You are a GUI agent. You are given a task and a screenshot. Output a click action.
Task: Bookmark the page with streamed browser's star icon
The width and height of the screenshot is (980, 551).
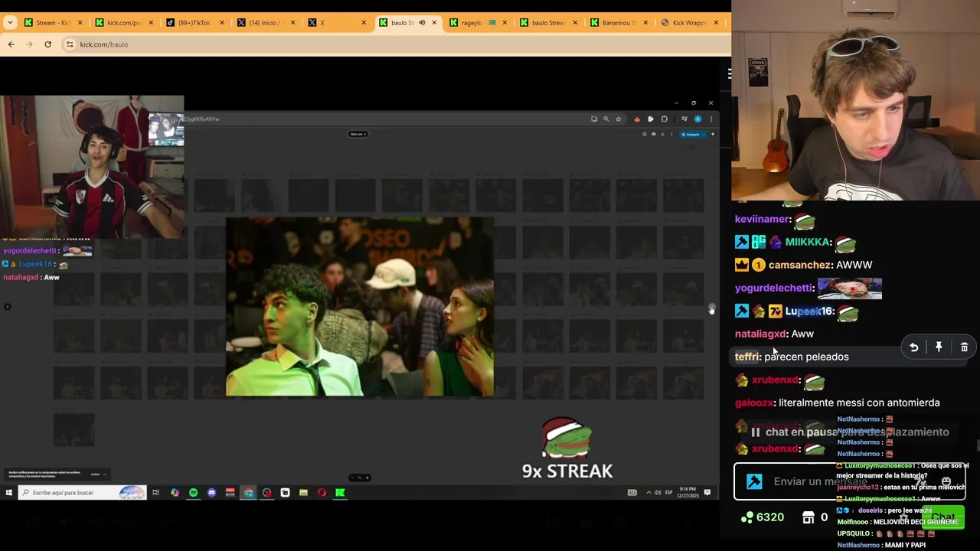coord(618,119)
